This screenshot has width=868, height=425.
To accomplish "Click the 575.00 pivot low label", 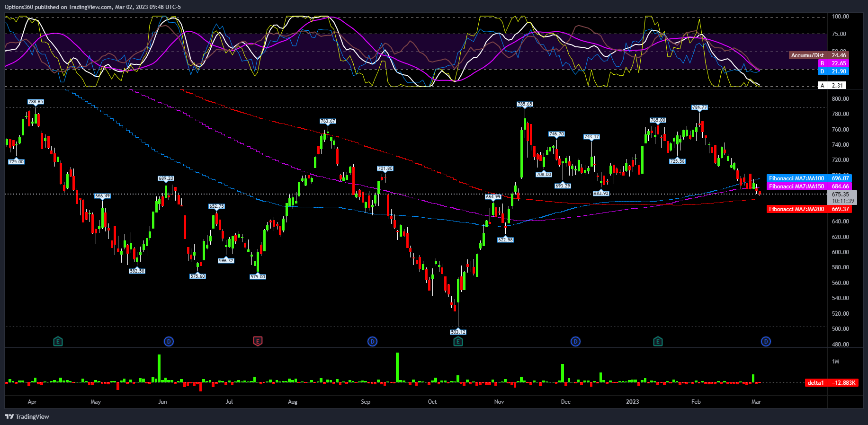I will (x=258, y=277).
